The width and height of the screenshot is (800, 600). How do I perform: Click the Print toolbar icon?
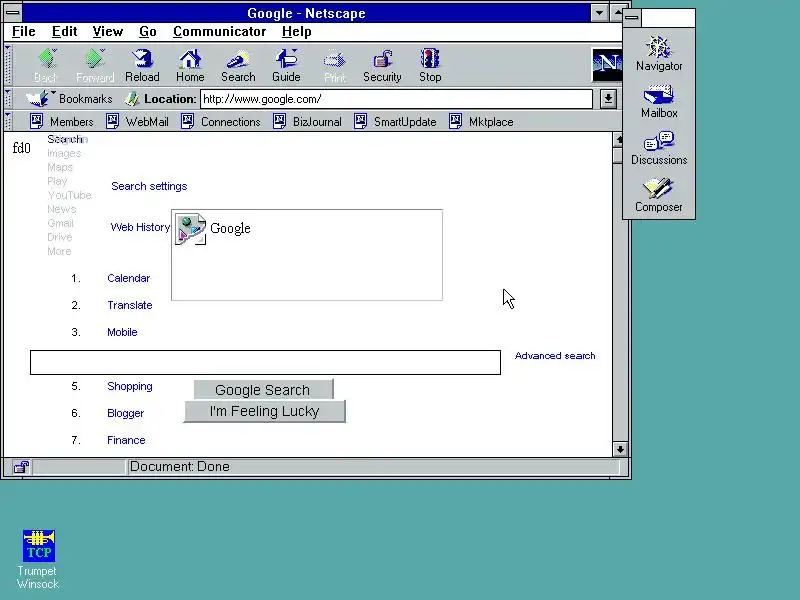tap(335, 65)
